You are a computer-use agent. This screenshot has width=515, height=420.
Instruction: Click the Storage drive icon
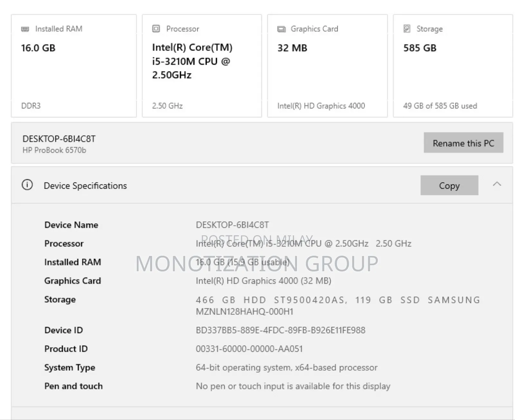coord(407,29)
